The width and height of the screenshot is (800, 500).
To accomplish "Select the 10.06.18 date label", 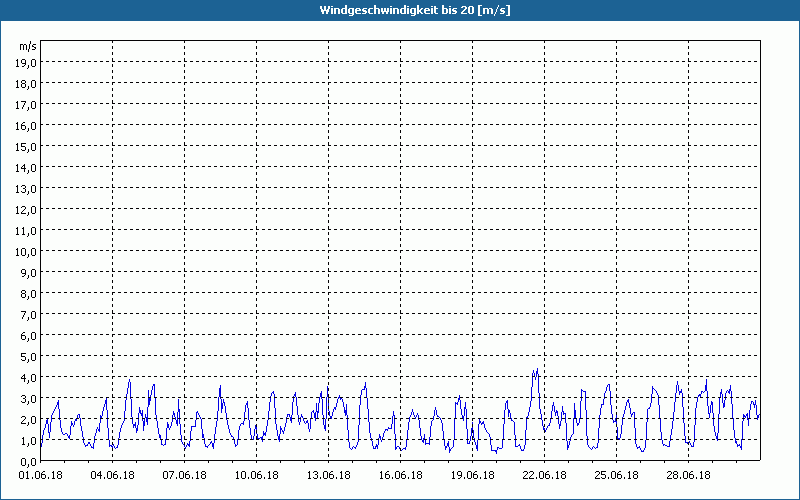I will (257, 475).
